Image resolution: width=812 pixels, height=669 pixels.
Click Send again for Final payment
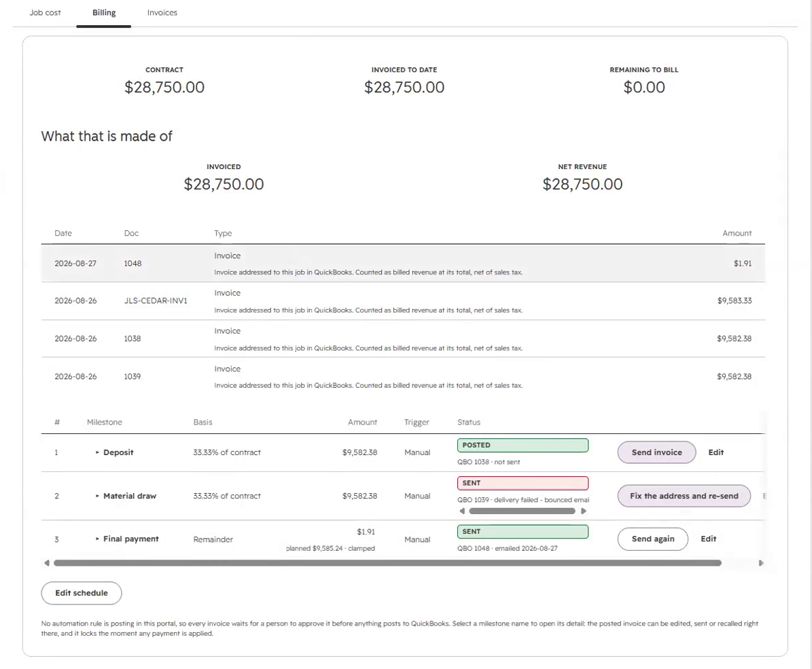click(x=652, y=539)
